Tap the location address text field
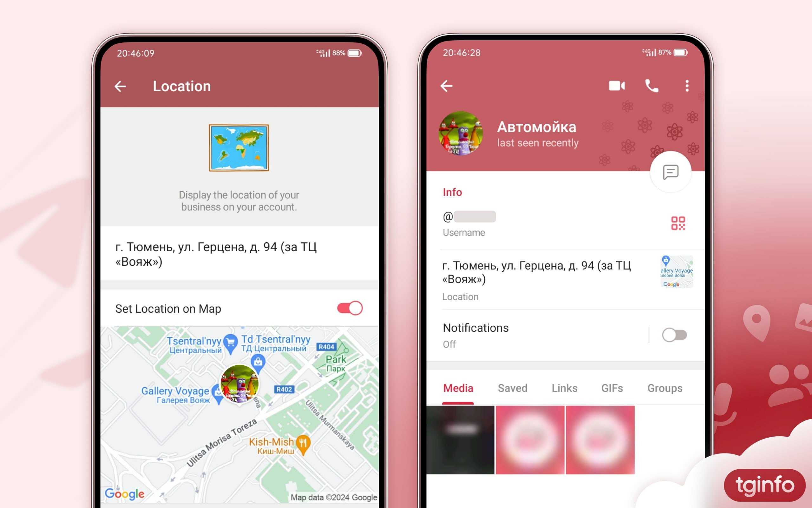Viewport: 812px width, 508px height. [239, 255]
